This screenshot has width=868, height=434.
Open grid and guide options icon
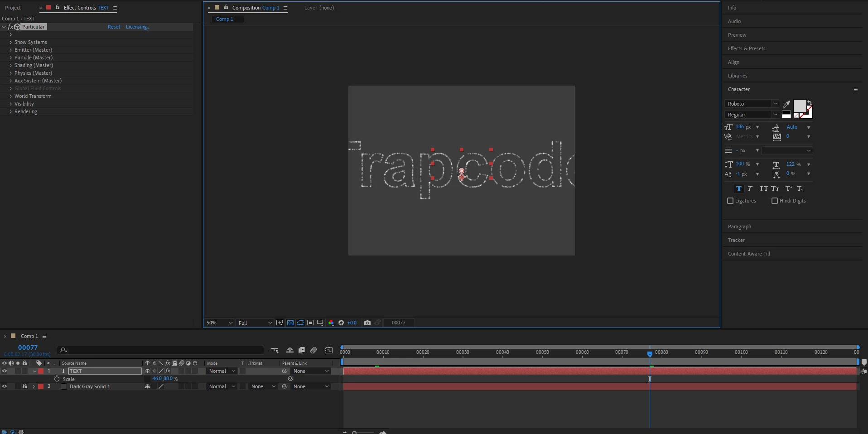320,323
